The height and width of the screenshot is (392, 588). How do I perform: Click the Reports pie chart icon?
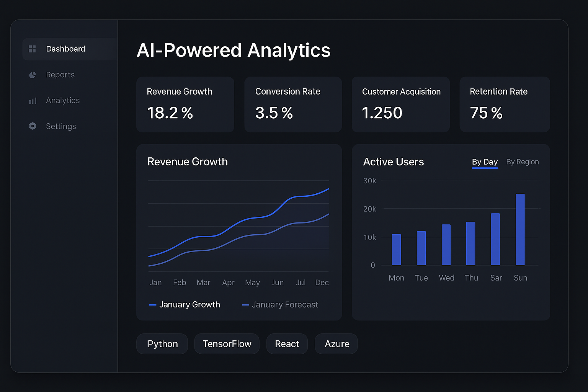pos(33,75)
